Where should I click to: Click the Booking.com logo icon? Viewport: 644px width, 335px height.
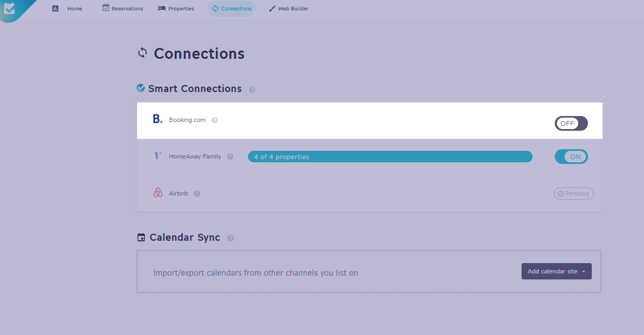click(157, 119)
